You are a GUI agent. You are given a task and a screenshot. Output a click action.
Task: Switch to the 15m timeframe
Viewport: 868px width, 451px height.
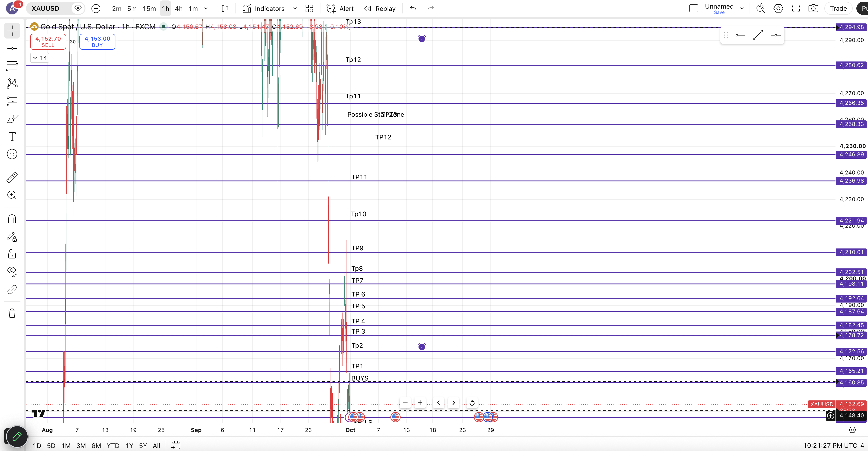[149, 8]
